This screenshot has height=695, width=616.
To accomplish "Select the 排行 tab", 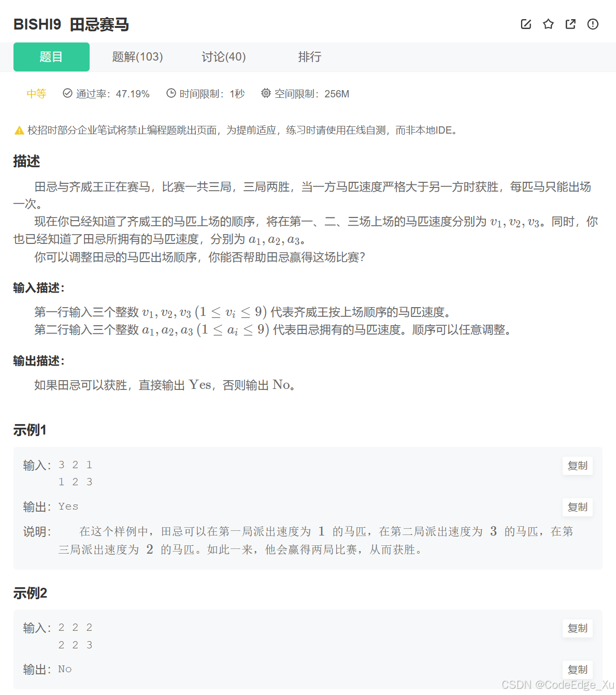I will (310, 57).
